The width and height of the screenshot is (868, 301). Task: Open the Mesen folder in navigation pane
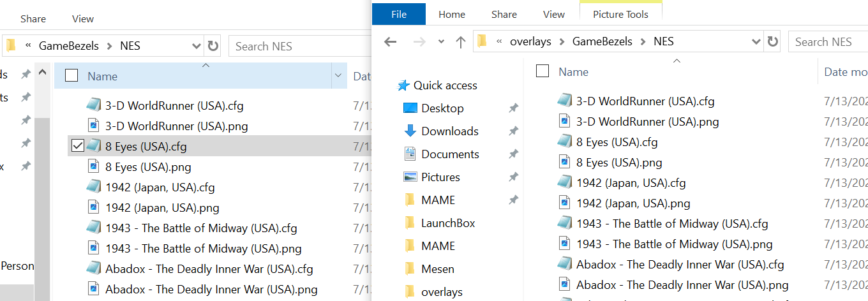click(x=438, y=269)
